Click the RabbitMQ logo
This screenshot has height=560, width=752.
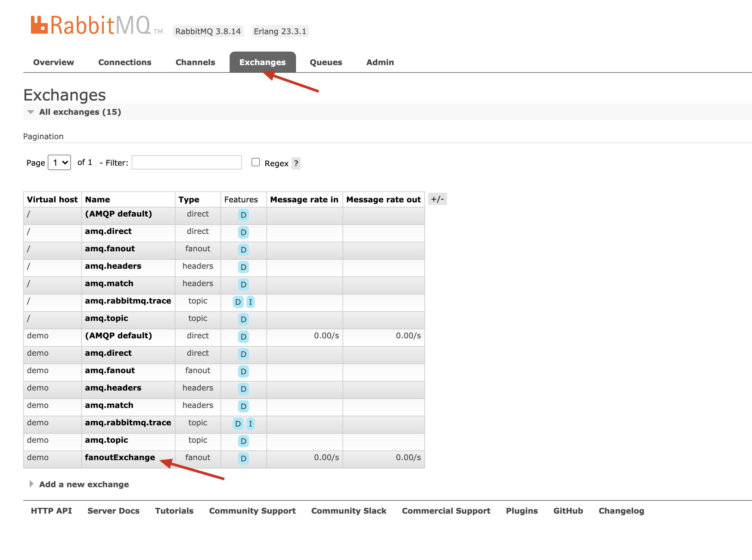(91, 25)
